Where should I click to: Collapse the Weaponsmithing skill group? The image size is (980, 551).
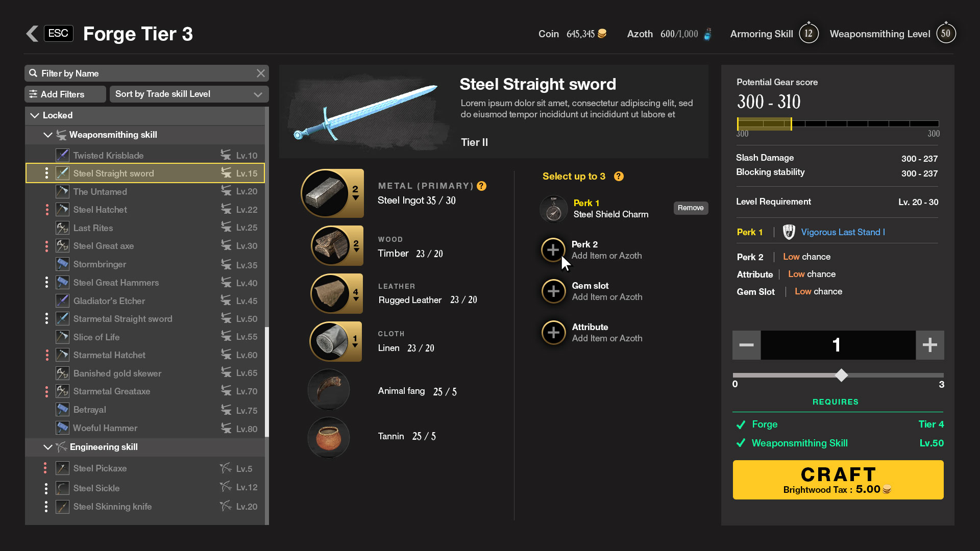48,135
